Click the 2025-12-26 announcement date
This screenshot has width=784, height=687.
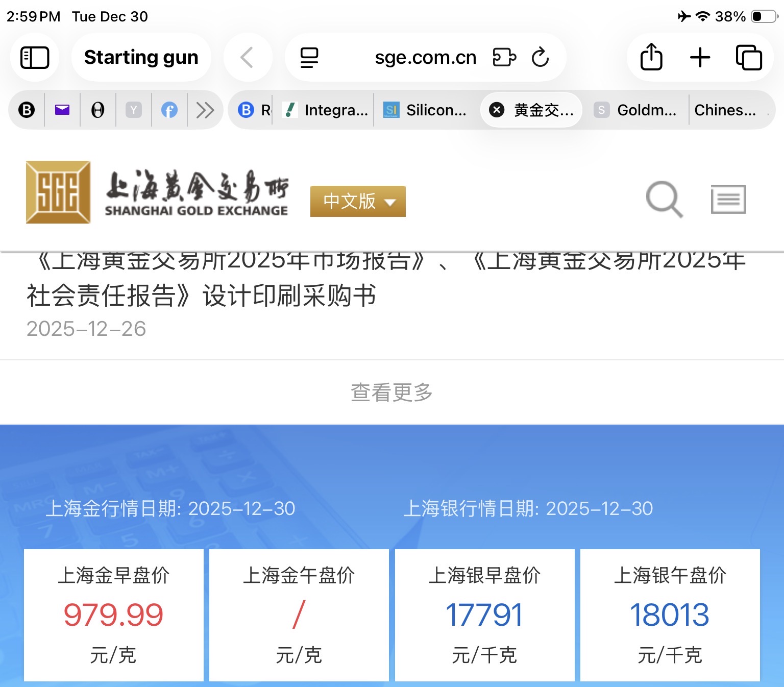[86, 329]
